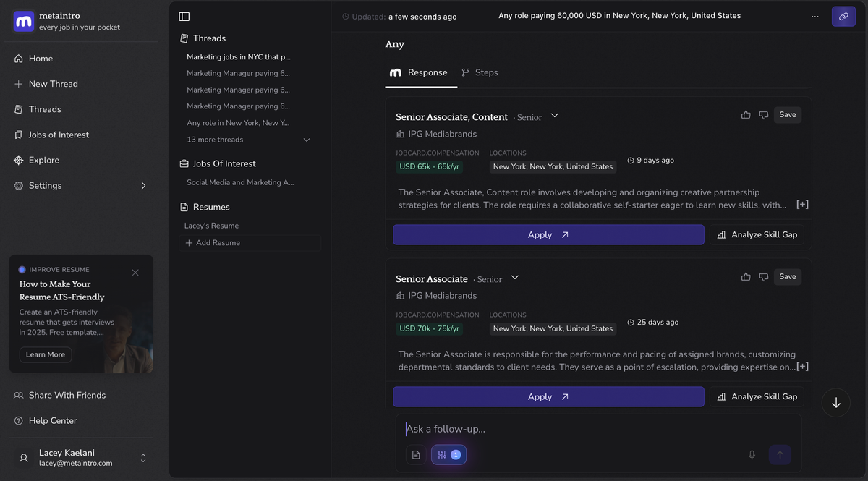
Task: Click Learn More in the resume promo card
Action: (45, 354)
